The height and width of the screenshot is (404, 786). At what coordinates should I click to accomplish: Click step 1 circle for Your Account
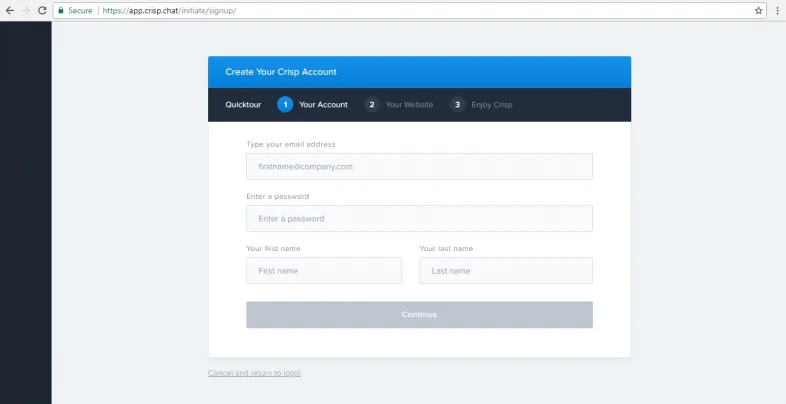285,104
